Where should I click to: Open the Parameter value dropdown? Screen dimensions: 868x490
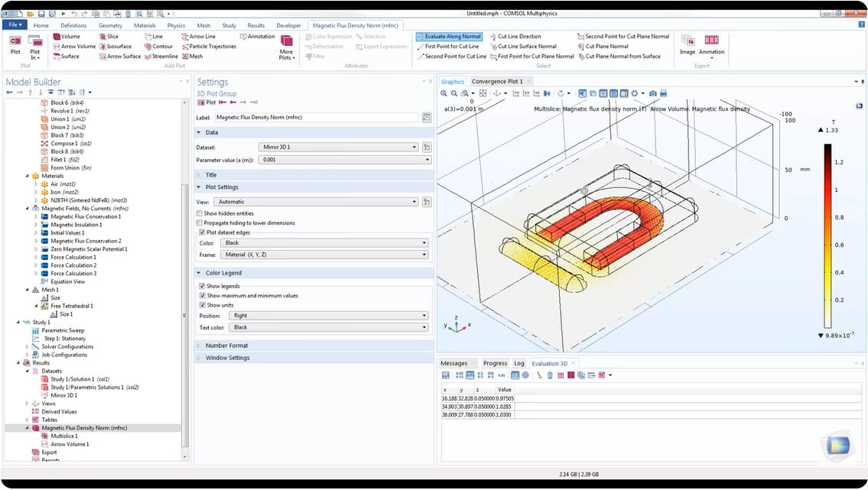click(x=344, y=160)
